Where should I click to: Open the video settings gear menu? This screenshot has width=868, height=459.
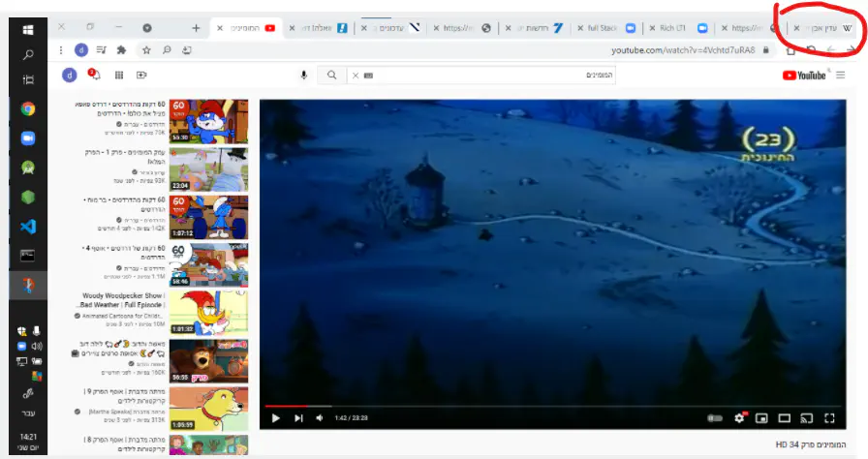click(x=740, y=418)
